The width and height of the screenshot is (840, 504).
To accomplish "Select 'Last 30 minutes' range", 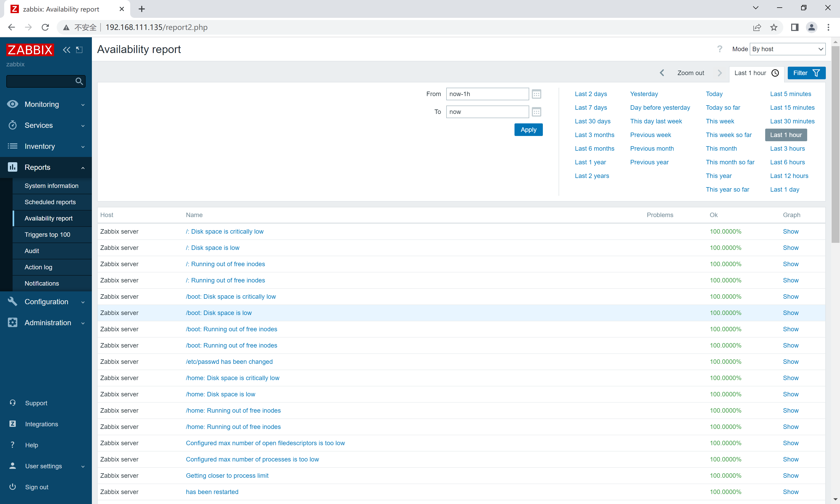I will click(792, 121).
